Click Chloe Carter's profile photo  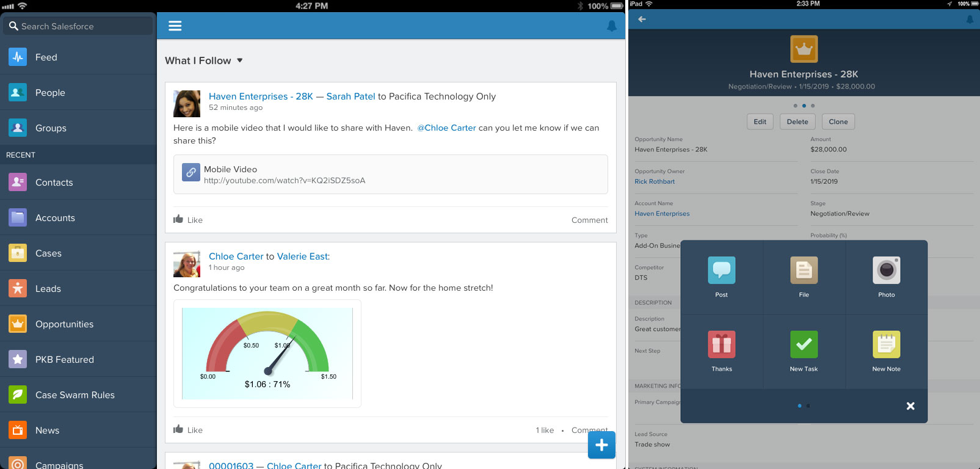click(x=187, y=264)
